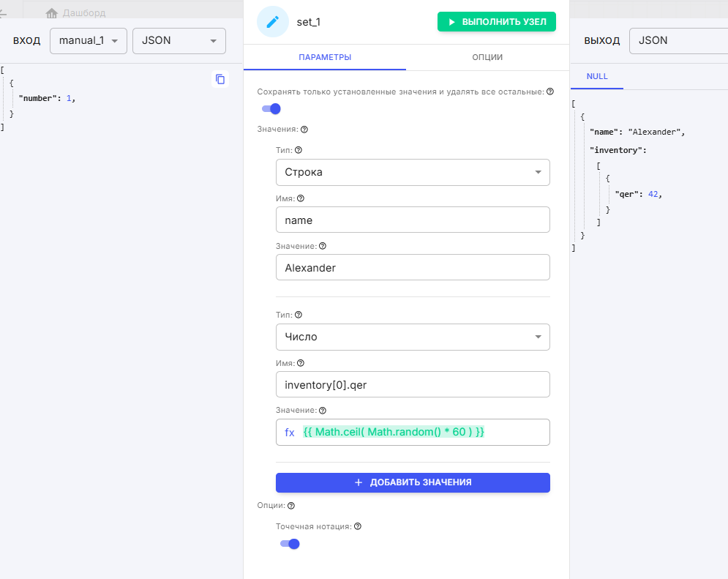
Task: Switch to the Опции tab
Action: tap(487, 57)
